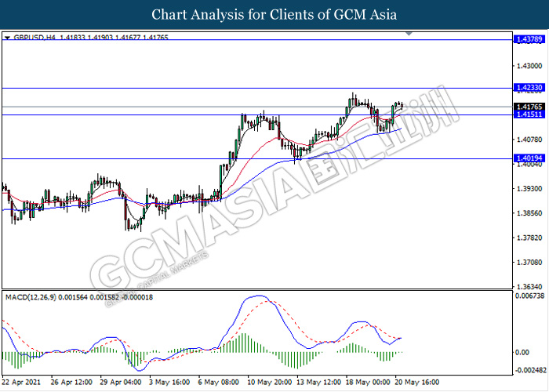
Task: Click the 10 May 20:00 time label
Action: point(269,383)
